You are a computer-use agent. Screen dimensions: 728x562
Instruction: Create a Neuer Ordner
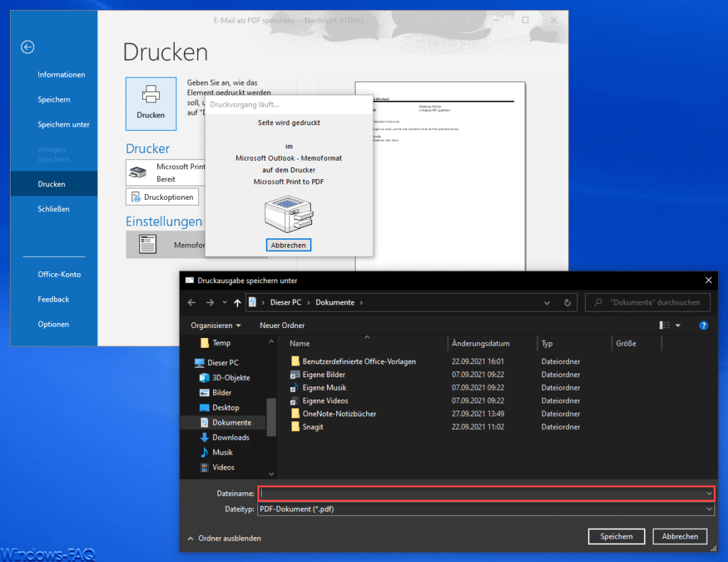click(x=282, y=326)
